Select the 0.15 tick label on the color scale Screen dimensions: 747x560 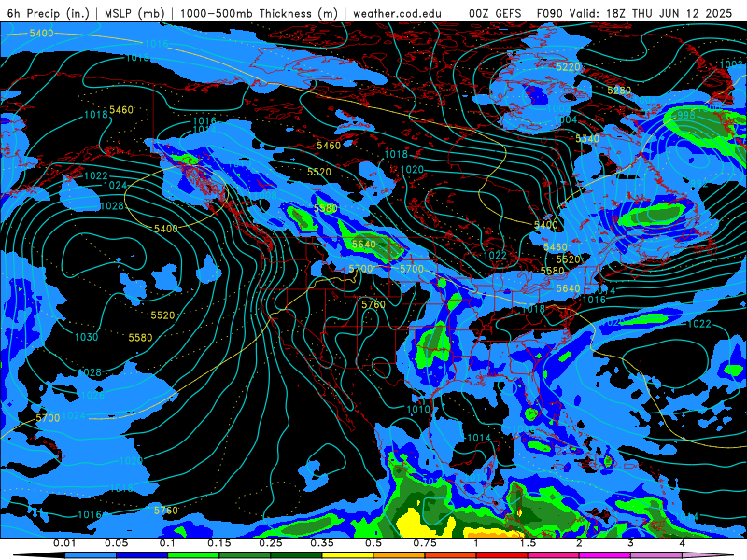(x=219, y=543)
